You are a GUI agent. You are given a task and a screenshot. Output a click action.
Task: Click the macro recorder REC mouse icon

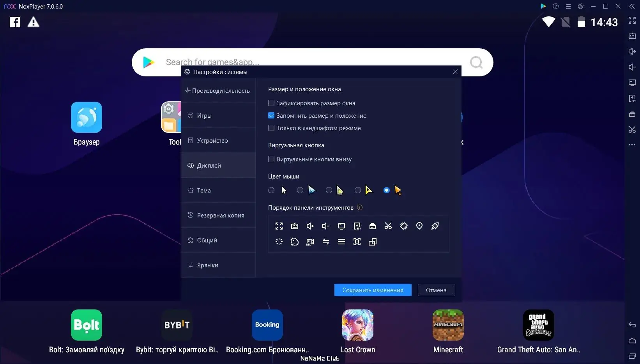[295, 242]
